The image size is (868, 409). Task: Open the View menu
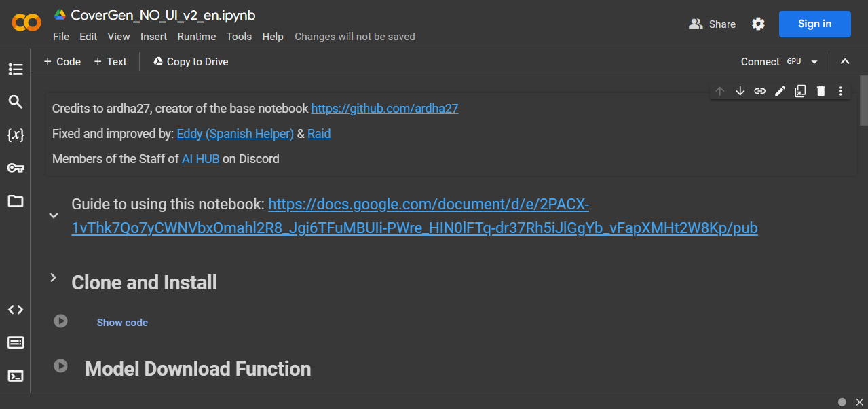pyautogui.click(x=119, y=37)
